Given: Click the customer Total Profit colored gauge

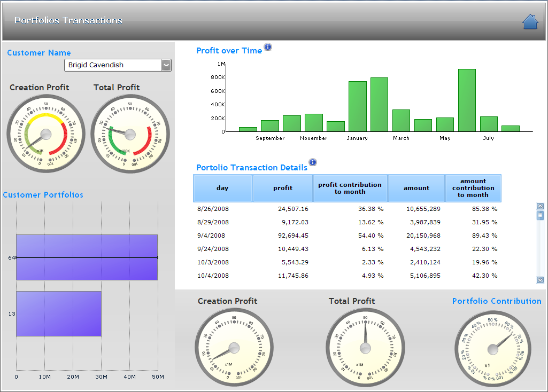Looking at the screenshot, I should [x=130, y=134].
